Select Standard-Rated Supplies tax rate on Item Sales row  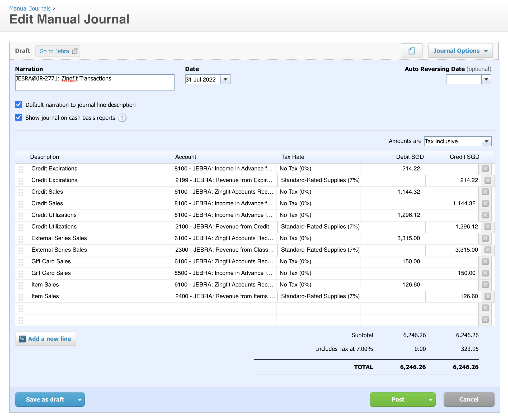pyautogui.click(x=320, y=296)
